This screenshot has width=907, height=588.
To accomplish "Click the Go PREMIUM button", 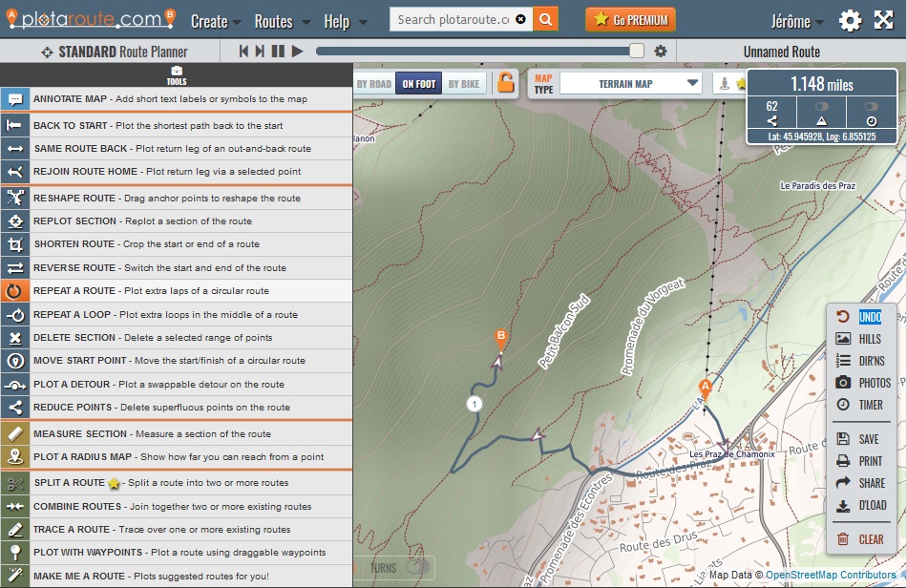I will coord(628,20).
